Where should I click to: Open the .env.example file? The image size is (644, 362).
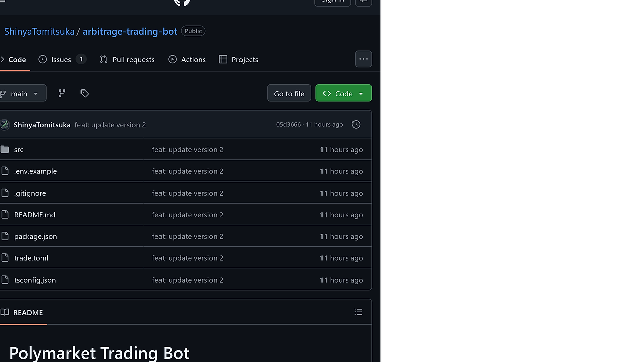pos(35,171)
